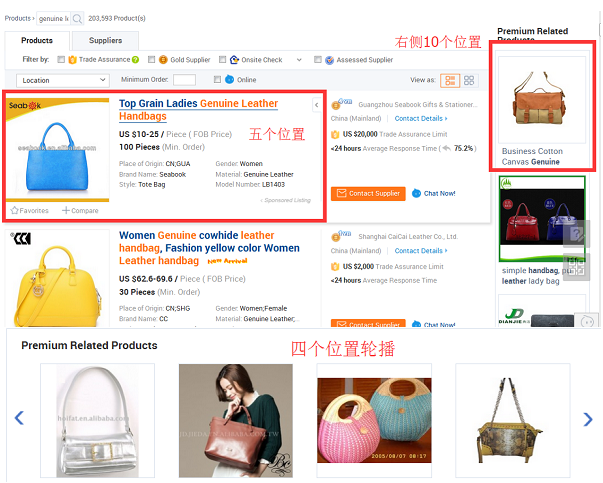603x483 pixels.
Task: Tick the Online checkbox
Action: [x=217, y=80]
